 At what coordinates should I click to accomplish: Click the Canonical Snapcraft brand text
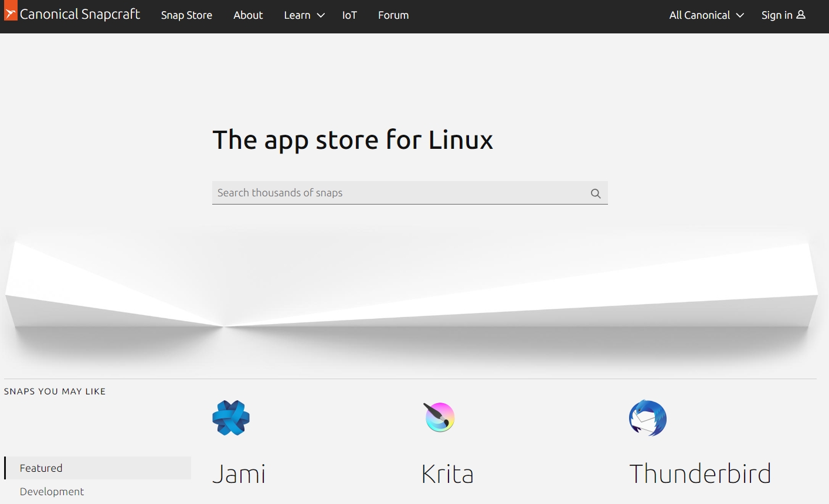coord(80,14)
